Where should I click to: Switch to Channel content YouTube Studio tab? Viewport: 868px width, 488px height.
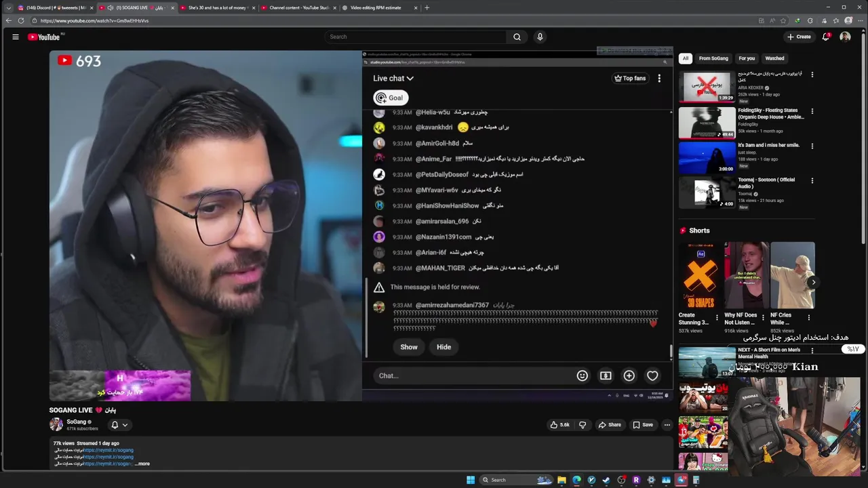299,7
